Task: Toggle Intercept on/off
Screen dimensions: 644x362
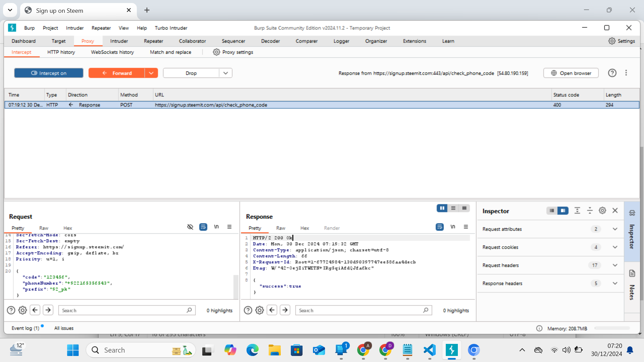Action: [48, 73]
